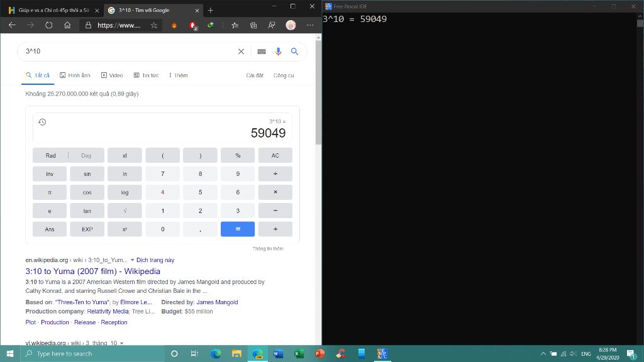Switch to the 'Giúp e vs a Chi có 45p' tab

click(53, 10)
